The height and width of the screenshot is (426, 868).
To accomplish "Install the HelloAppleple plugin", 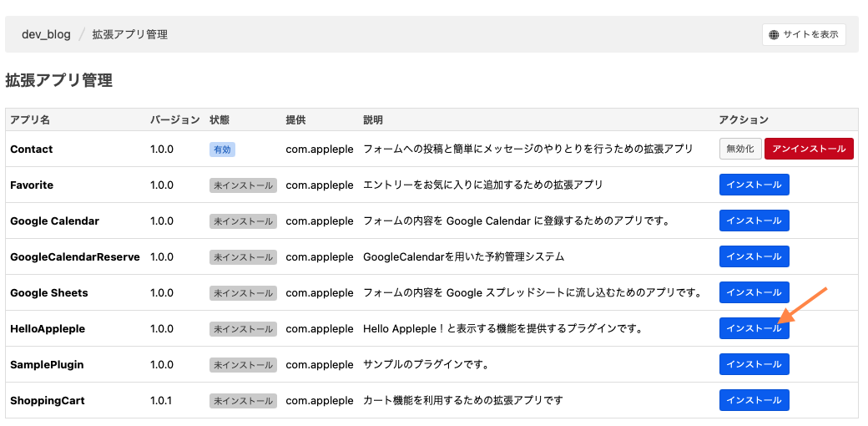I will (x=754, y=328).
